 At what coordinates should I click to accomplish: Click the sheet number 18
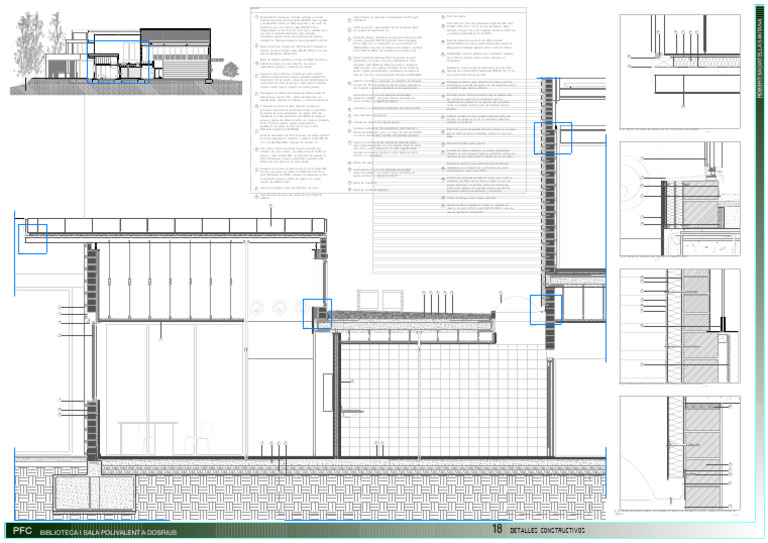pyautogui.click(x=497, y=531)
